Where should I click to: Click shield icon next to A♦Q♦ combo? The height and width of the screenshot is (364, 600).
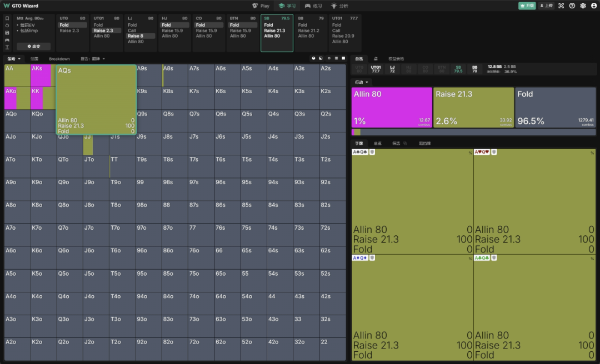372,257
